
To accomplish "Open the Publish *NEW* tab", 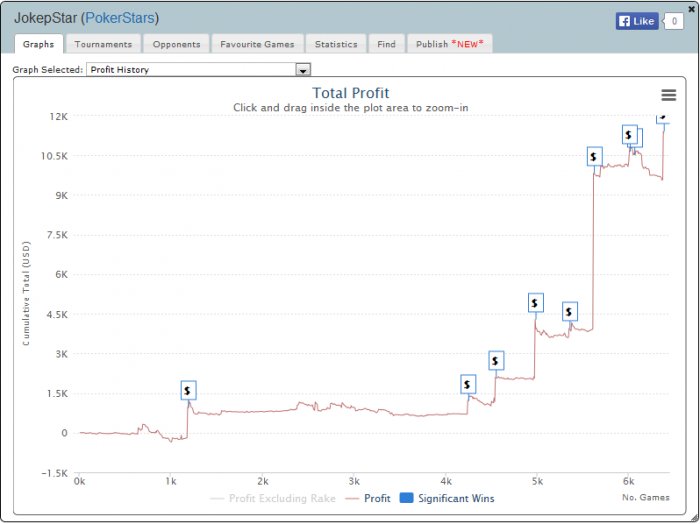I will click(x=450, y=44).
